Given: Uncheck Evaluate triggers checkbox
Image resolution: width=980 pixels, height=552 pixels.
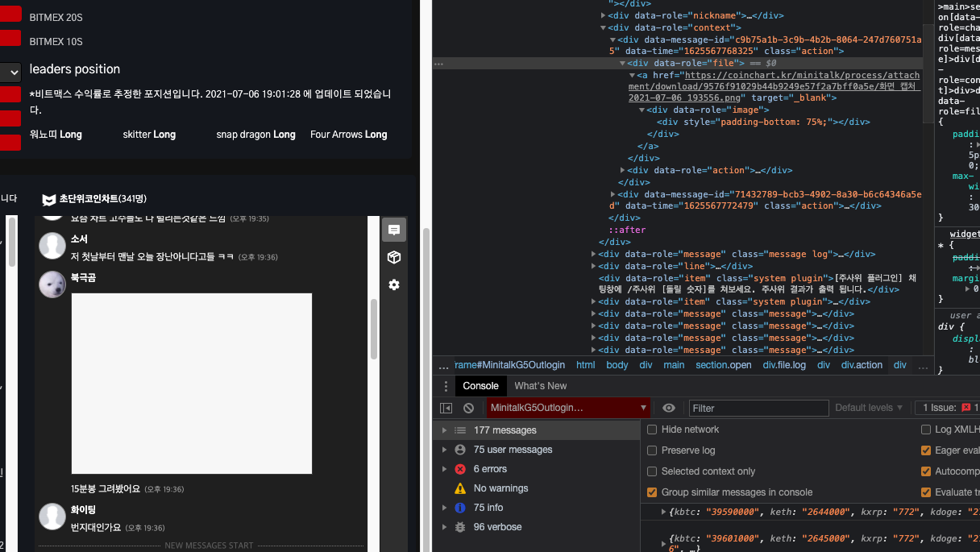Looking at the screenshot, I should [926, 492].
